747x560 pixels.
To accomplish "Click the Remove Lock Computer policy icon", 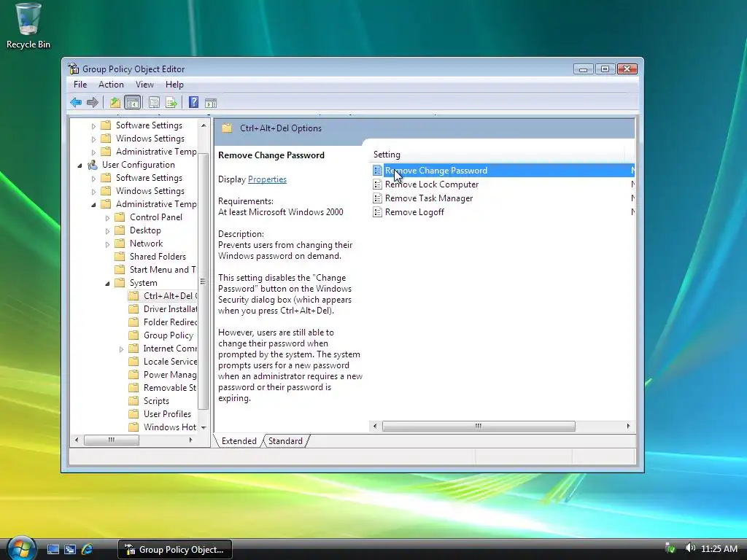I will point(377,184).
